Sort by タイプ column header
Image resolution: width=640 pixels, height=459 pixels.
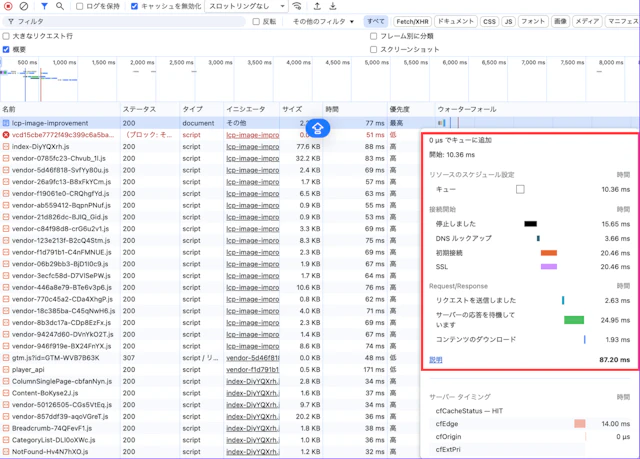[x=202, y=109]
